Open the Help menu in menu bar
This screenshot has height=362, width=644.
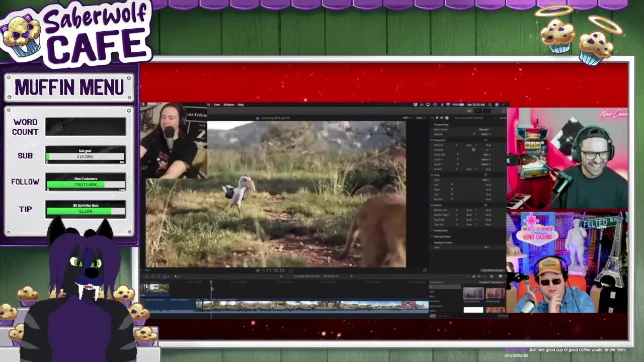tap(240, 105)
